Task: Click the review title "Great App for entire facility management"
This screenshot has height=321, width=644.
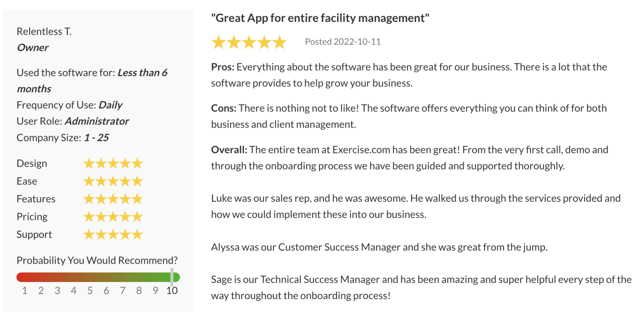Action: [320, 18]
